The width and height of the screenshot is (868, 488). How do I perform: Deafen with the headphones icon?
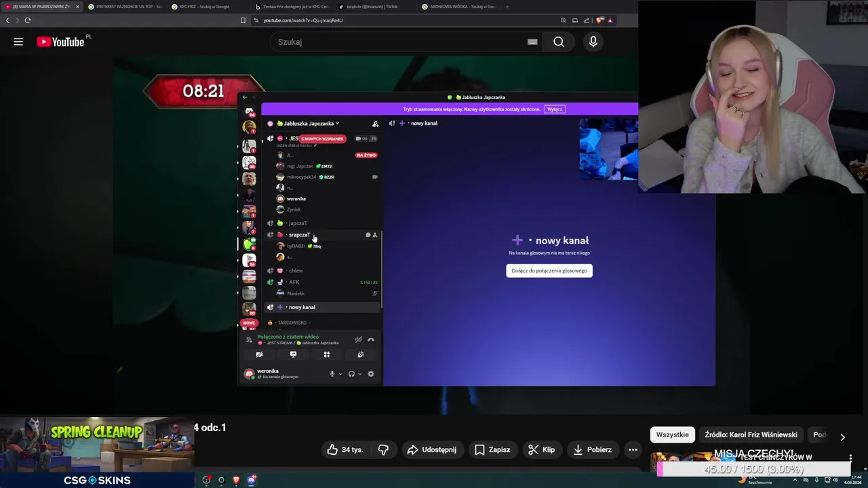351,374
